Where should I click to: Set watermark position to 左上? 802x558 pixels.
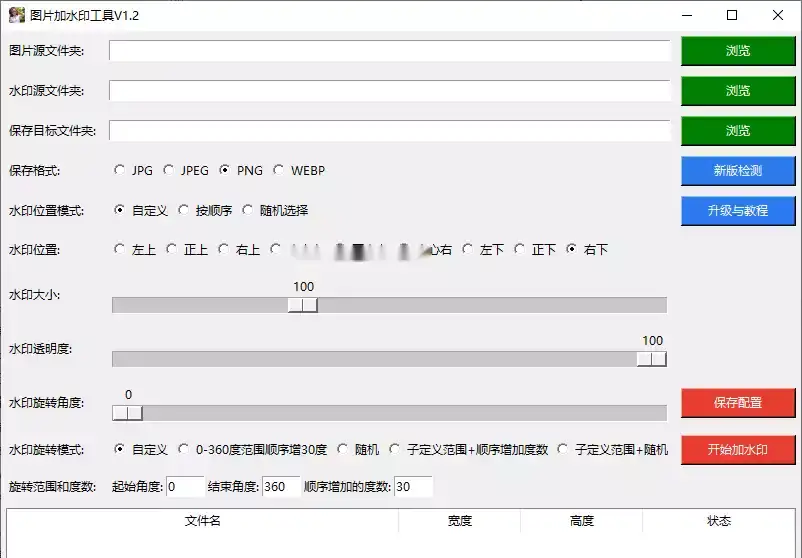point(121,250)
